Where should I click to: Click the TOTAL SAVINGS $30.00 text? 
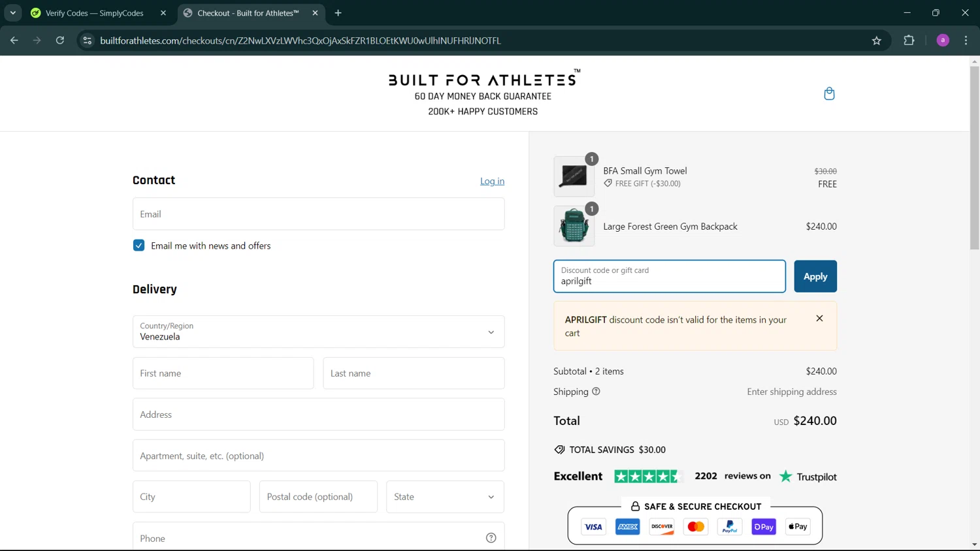[617, 450]
